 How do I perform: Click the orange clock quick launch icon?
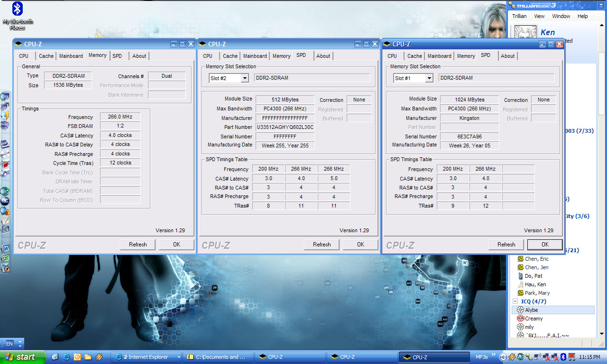coord(77,357)
